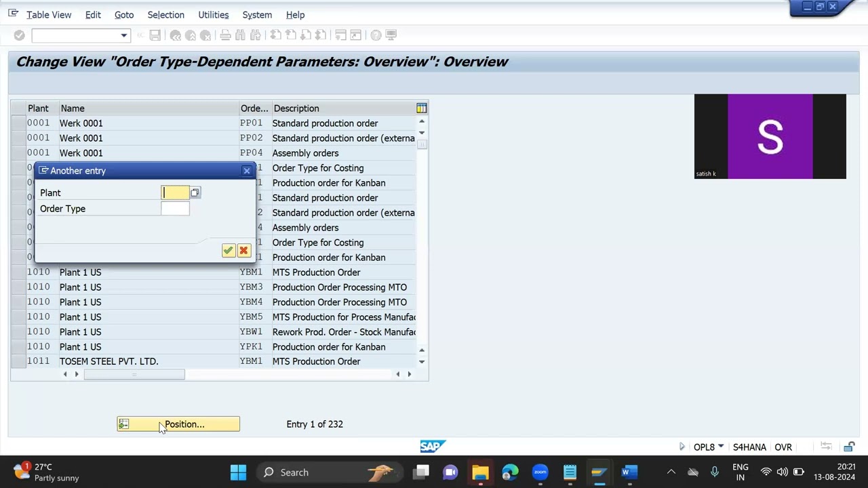
Task: Show hidden system tray icons chevron
Action: [671, 472]
